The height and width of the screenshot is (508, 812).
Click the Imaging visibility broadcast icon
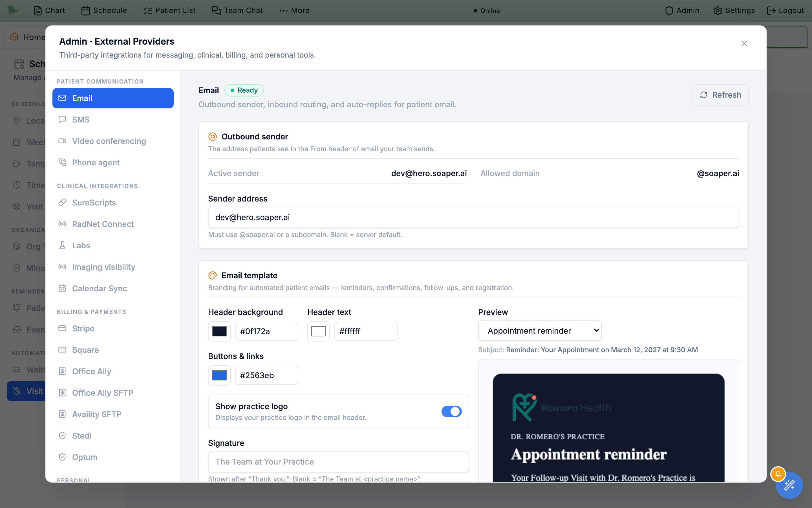62,267
